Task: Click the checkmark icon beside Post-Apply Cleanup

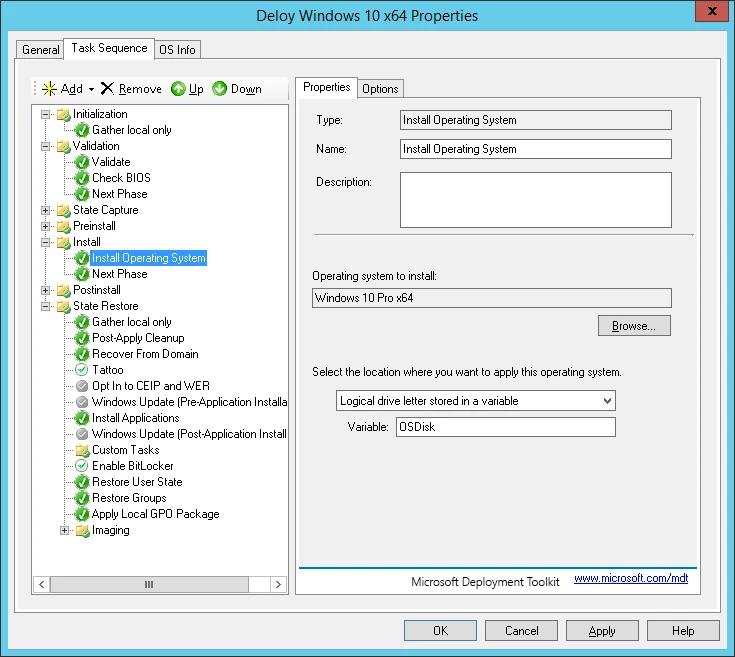Action: (x=82, y=338)
